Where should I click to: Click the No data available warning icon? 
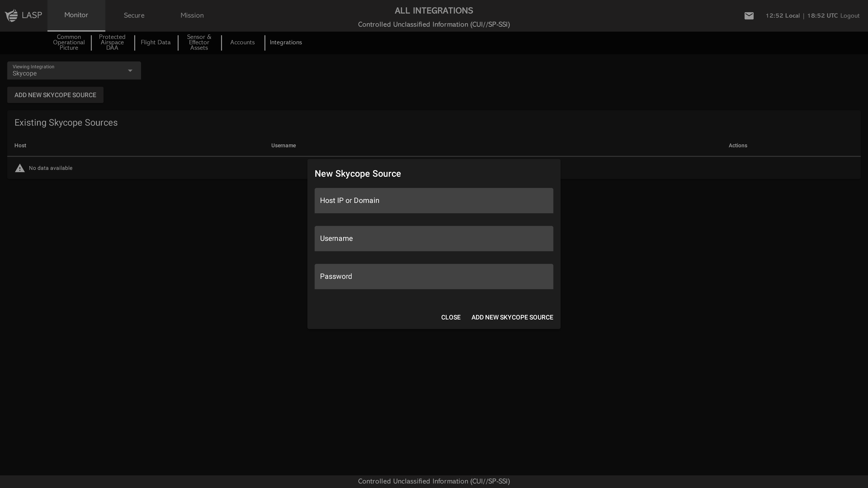tap(20, 168)
